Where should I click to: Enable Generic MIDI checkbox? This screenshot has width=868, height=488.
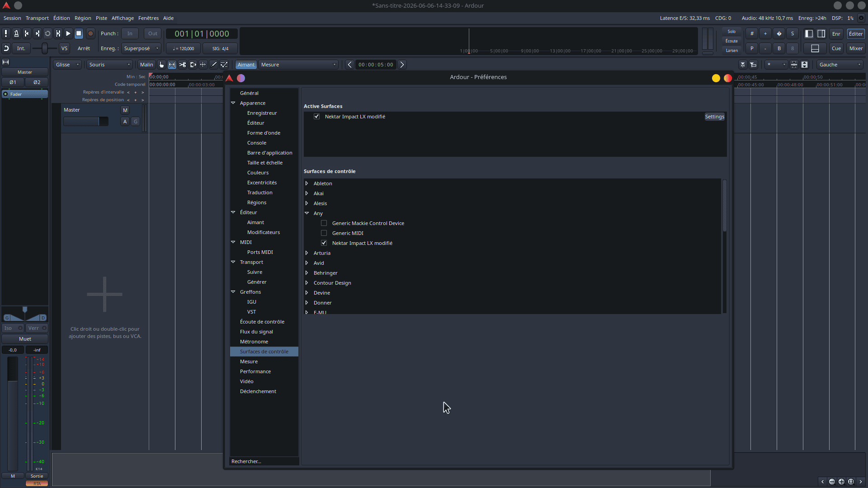pos(324,233)
